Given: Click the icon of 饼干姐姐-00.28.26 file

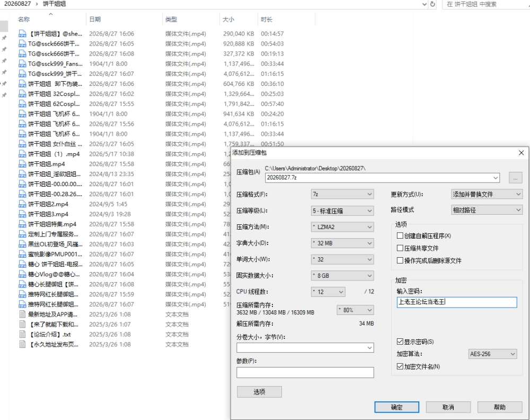Looking at the screenshot, I should coord(22,194).
